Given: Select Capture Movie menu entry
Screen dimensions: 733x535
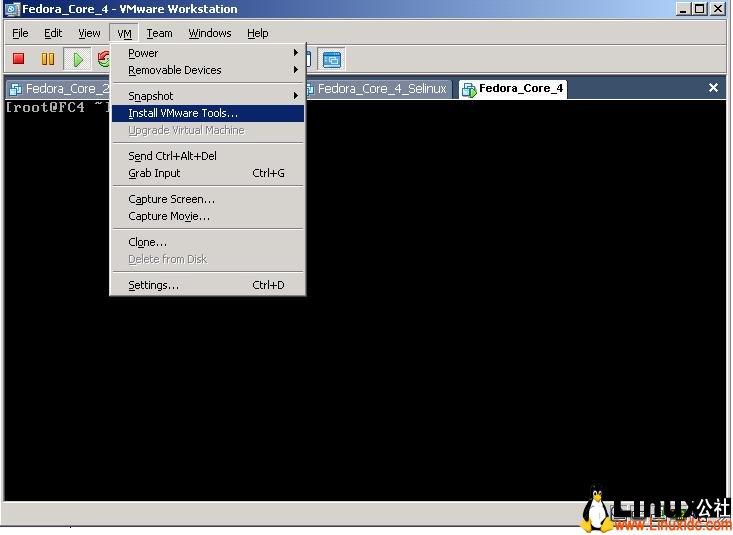Looking at the screenshot, I should point(208,217).
